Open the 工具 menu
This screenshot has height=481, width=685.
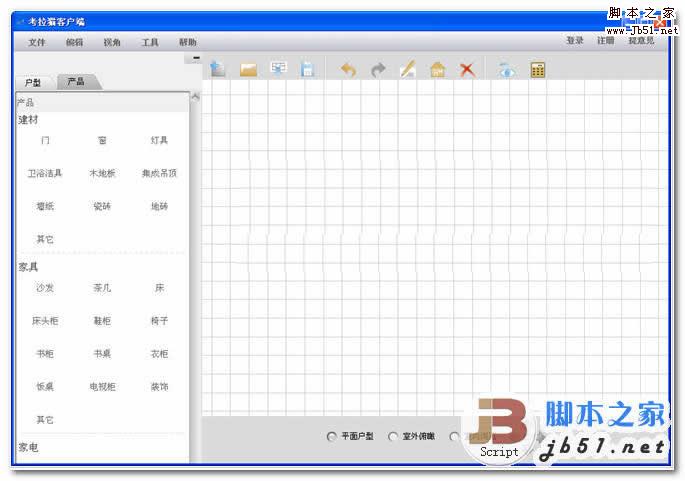150,42
